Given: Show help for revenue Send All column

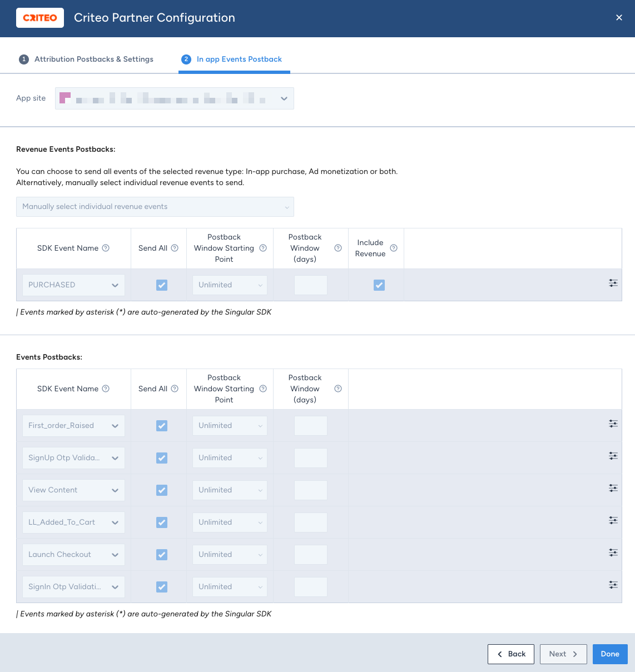Looking at the screenshot, I should click(x=175, y=248).
